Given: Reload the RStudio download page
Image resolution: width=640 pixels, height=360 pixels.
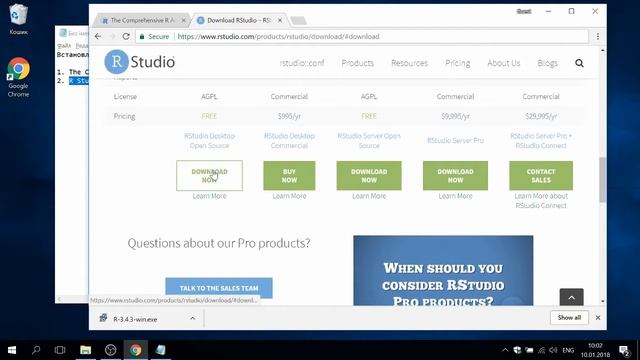Looking at the screenshot, I should coord(126,36).
